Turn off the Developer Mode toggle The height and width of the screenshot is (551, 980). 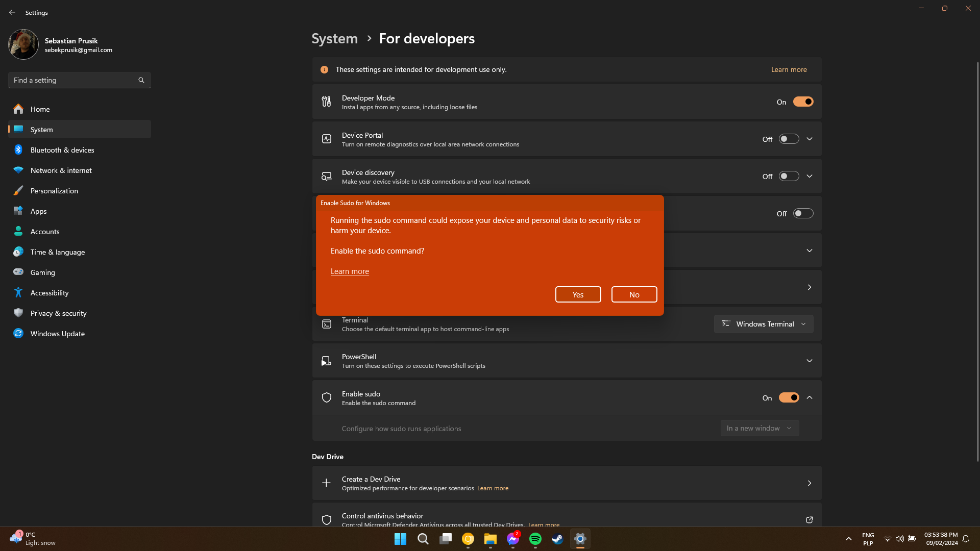(803, 102)
